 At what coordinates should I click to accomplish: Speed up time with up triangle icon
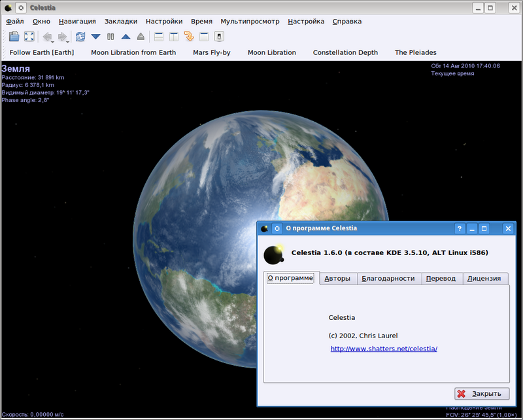pyautogui.click(x=126, y=37)
